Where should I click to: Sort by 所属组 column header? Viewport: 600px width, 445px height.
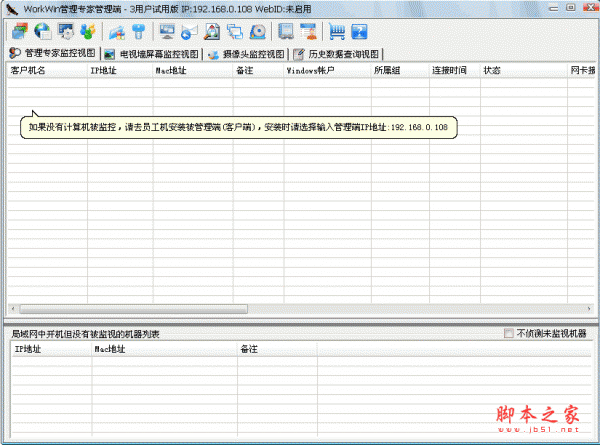tap(400, 70)
